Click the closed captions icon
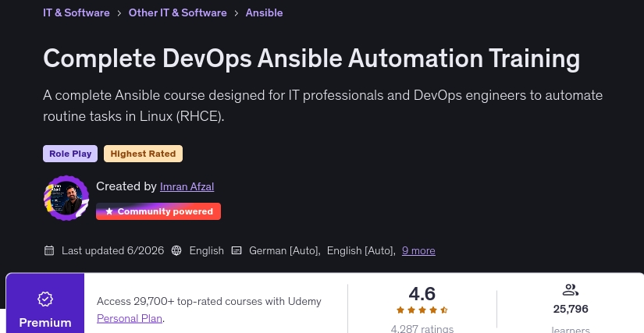Screen dimensions: 644x333 click(x=237, y=250)
